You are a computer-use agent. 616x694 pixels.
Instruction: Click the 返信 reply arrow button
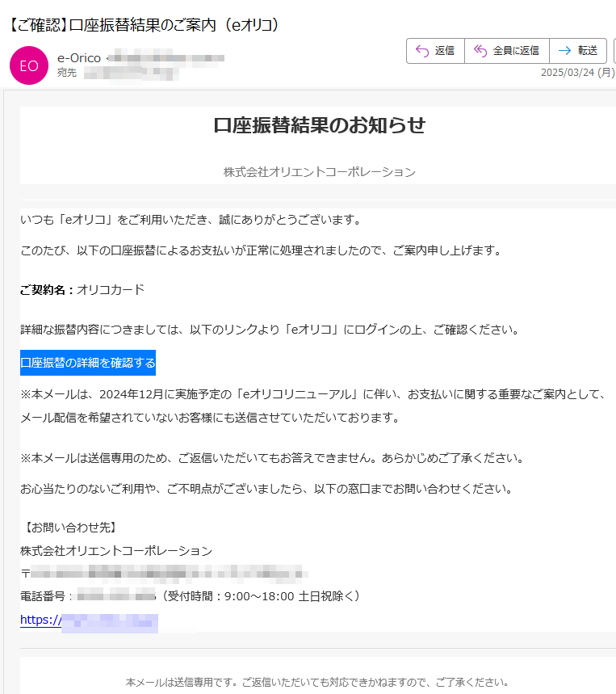click(x=435, y=50)
